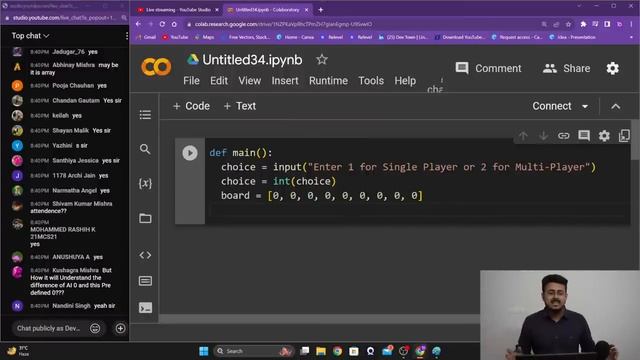The image size is (640, 360).
Task: Open the find and replace search icon in Colab sidebar
Action: [145, 149]
